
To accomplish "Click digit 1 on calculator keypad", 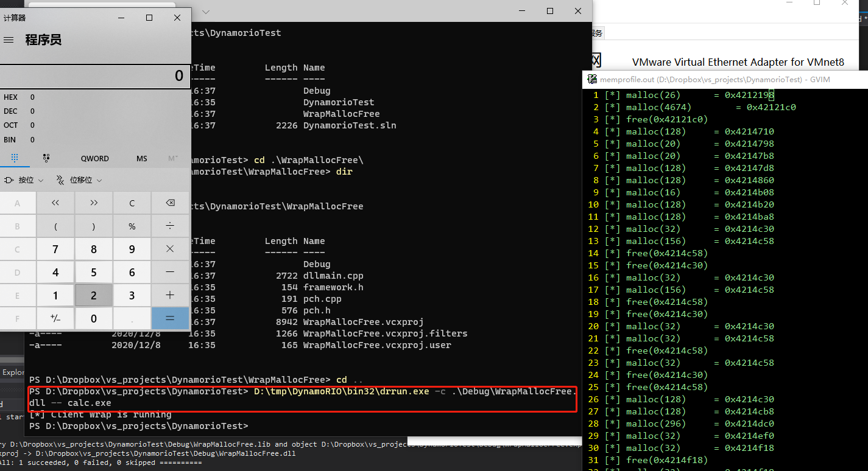I will (x=55, y=295).
